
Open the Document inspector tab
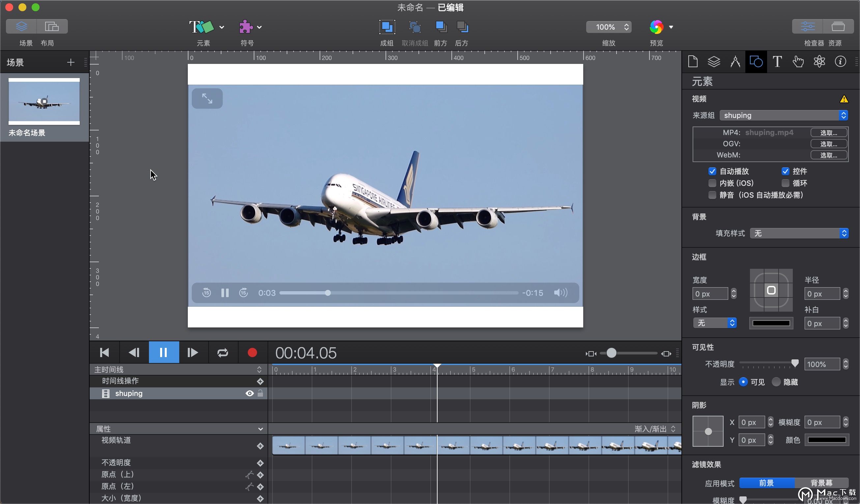tap(693, 61)
